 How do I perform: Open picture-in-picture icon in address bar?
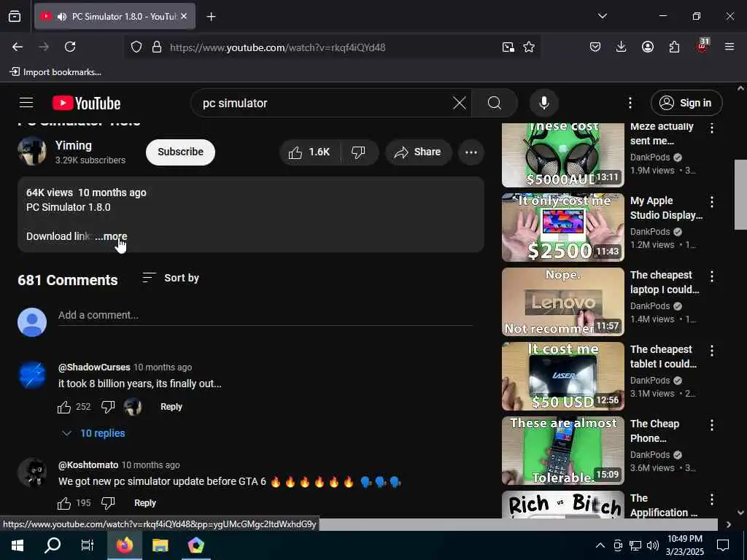coord(508,47)
